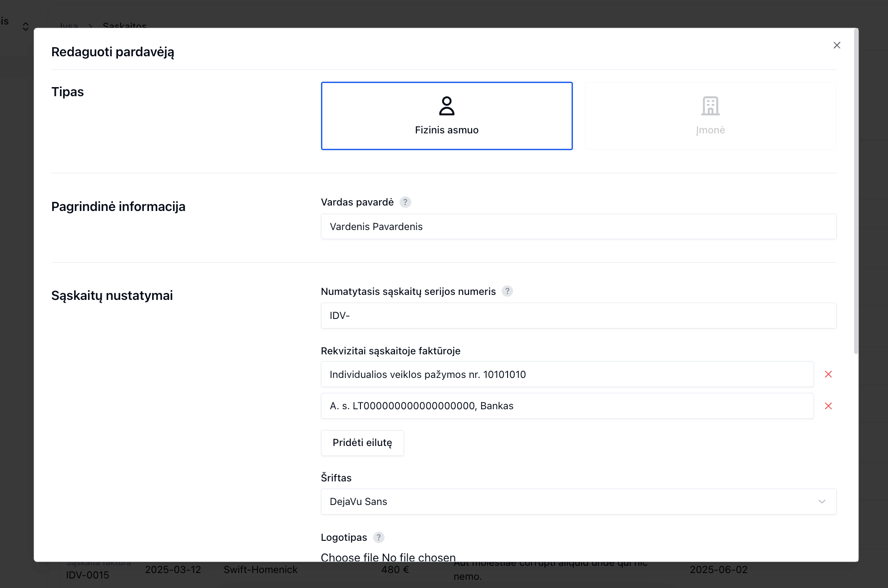This screenshot has height=588, width=888.
Task: Close the Redaguoti pardavėją dialog
Action: [837, 45]
